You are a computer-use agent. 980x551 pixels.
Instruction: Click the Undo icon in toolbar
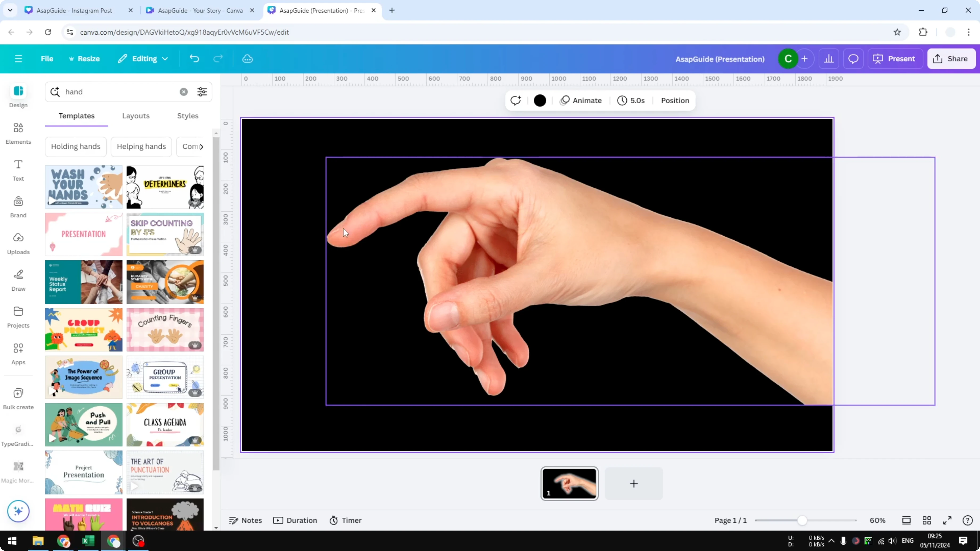click(x=194, y=59)
